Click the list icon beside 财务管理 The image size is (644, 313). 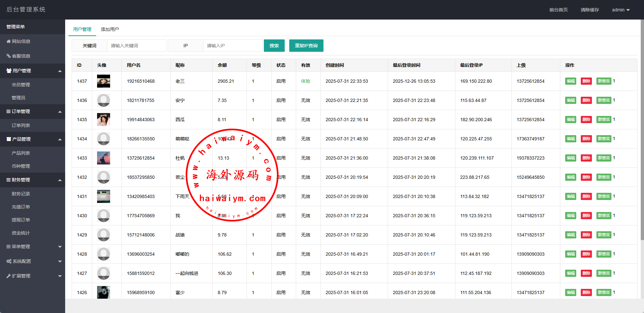(8, 180)
